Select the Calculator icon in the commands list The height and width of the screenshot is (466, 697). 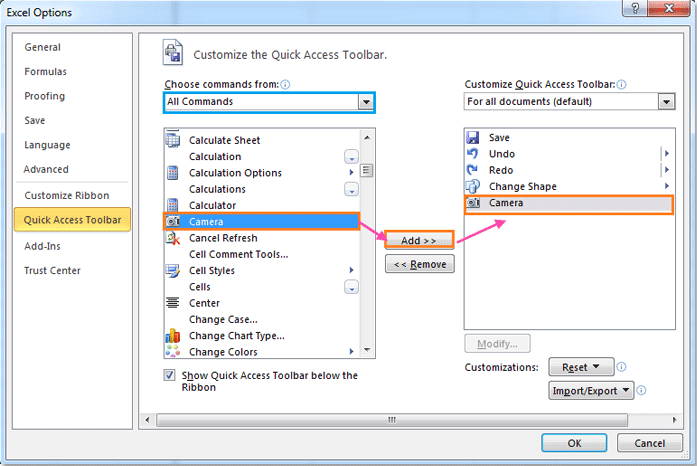coord(172,205)
